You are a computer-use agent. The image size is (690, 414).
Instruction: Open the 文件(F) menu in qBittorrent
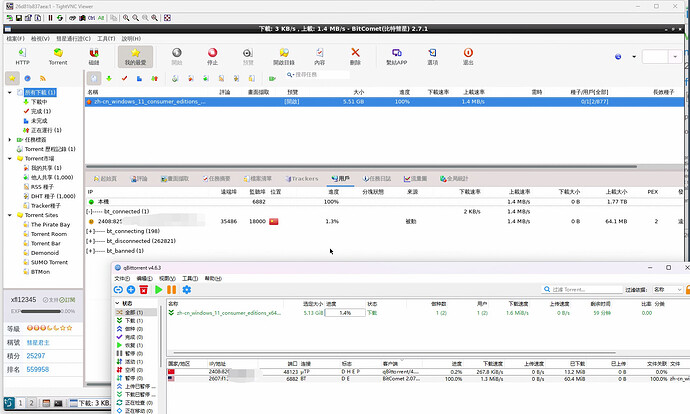122,278
